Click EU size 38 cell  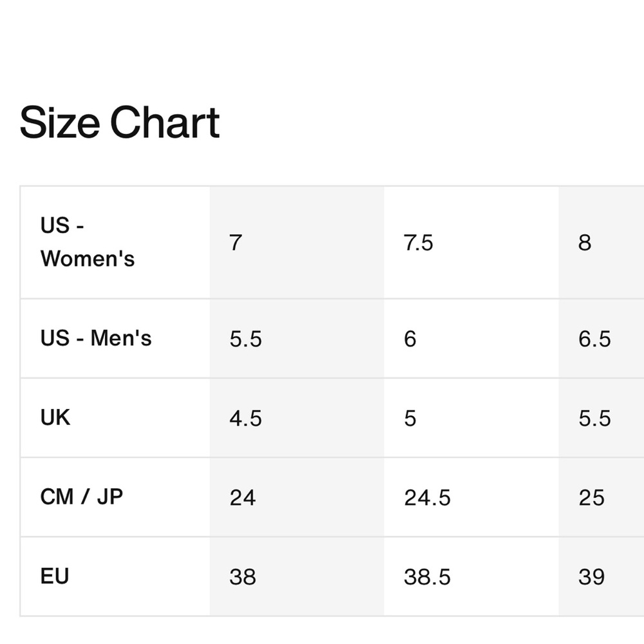pyautogui.click(x=297, y=576)
